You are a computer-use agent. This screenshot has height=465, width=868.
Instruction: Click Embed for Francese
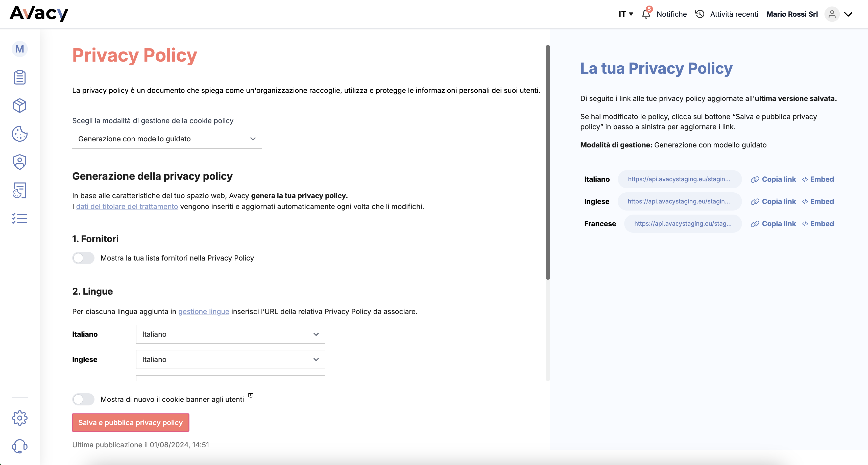822,224
